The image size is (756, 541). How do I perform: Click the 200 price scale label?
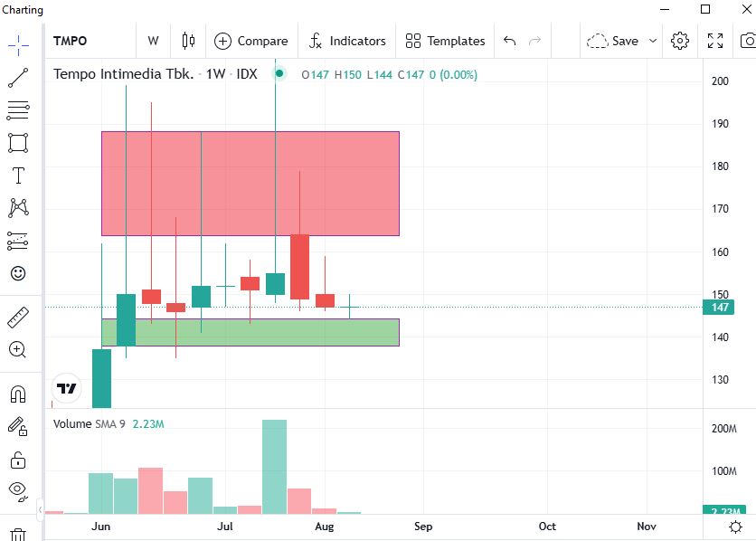[x=721, y=81]
